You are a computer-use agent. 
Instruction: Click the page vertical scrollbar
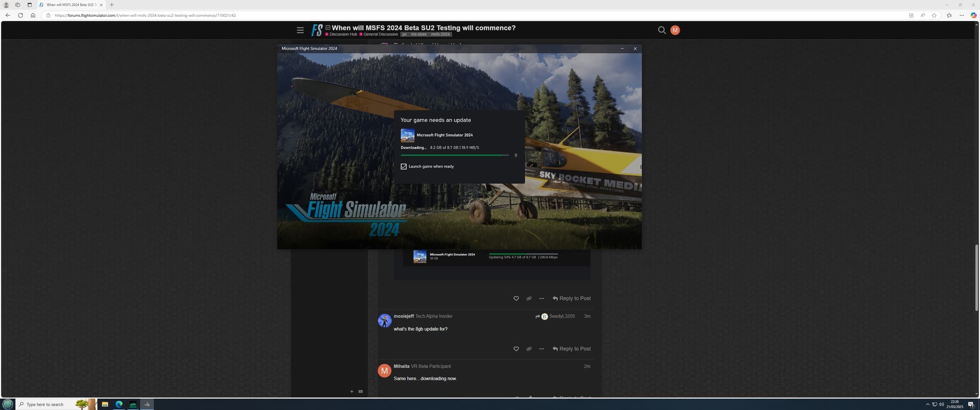click(976, 278)
